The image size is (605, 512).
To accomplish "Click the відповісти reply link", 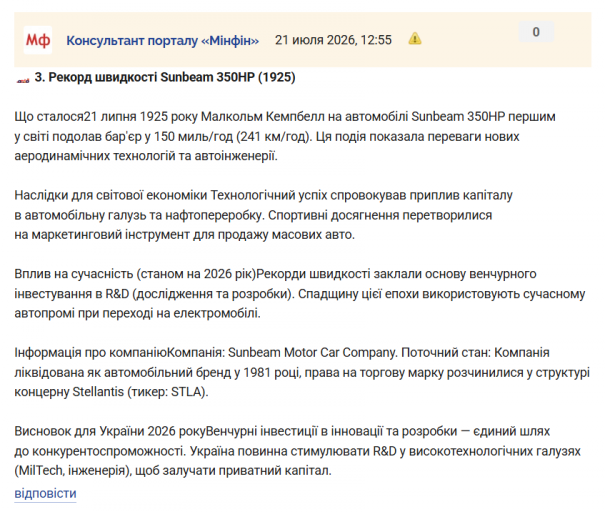I will pyautogui.click(x=45, y=493).
